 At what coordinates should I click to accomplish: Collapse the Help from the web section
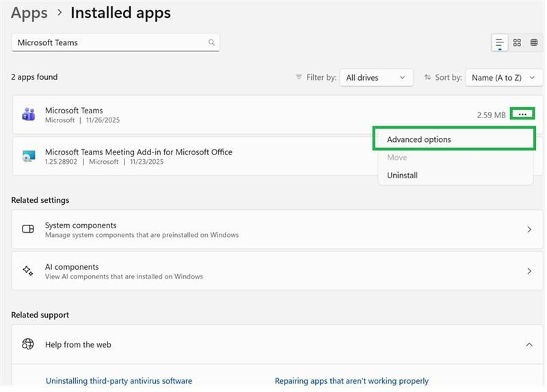point(529,344)
